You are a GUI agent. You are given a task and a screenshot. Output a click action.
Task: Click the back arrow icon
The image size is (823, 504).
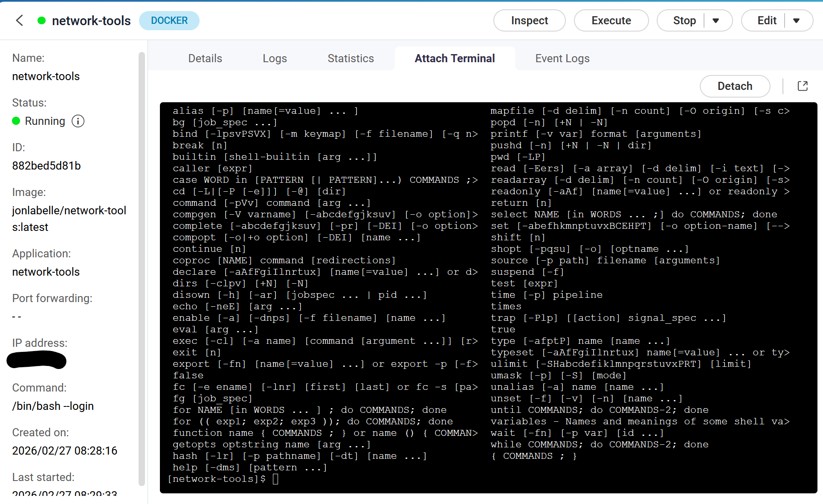click(x=20, y=20)
